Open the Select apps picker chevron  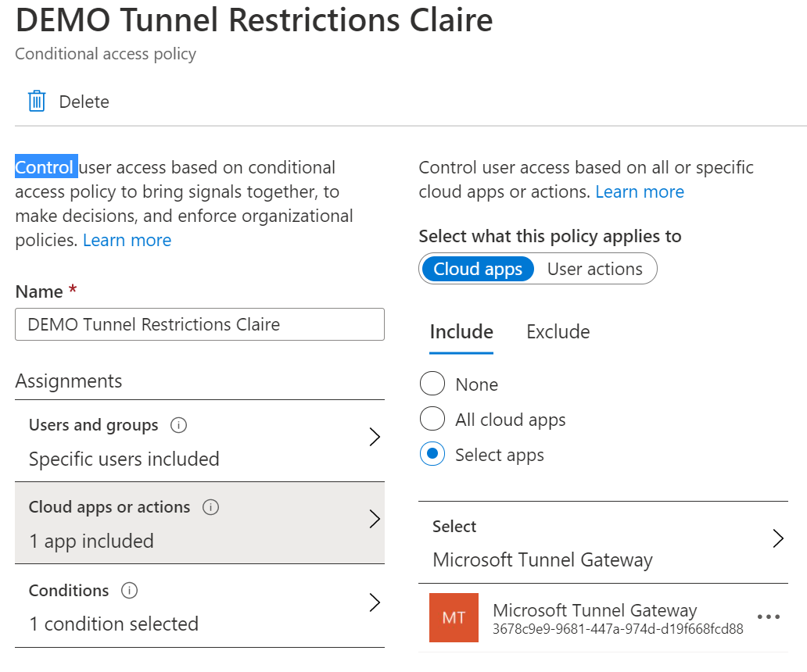tap(778, 538)
